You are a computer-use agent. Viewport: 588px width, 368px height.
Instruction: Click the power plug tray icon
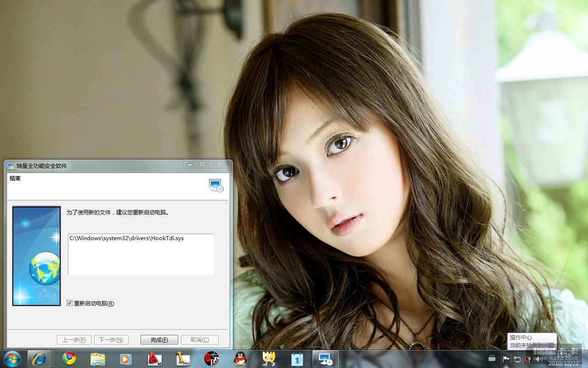(527, 359)
